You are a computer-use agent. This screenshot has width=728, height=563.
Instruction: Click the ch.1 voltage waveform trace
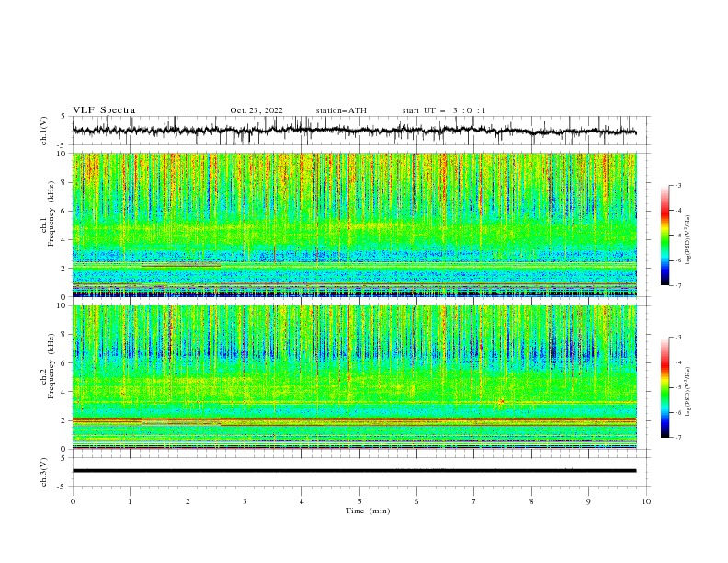[x=355, y=131]
